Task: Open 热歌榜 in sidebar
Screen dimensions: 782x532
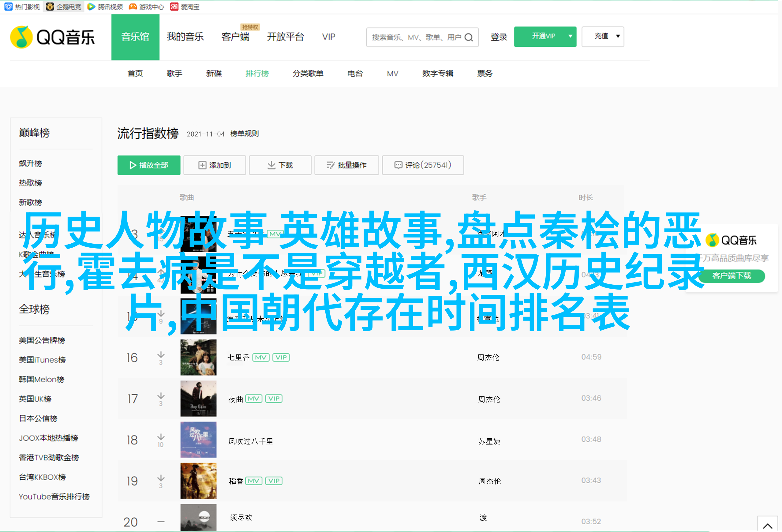Action: click(30, 183)
